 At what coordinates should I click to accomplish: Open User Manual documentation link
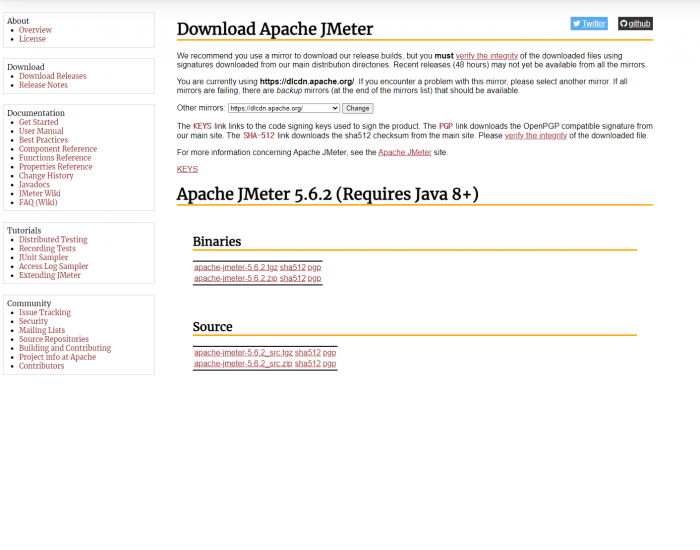pos(41,131)
